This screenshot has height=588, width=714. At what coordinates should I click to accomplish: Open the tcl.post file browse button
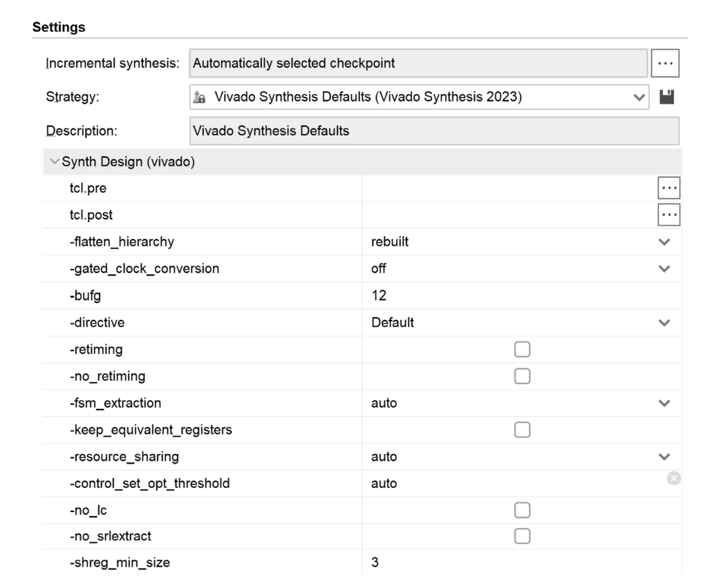(668, 215)
